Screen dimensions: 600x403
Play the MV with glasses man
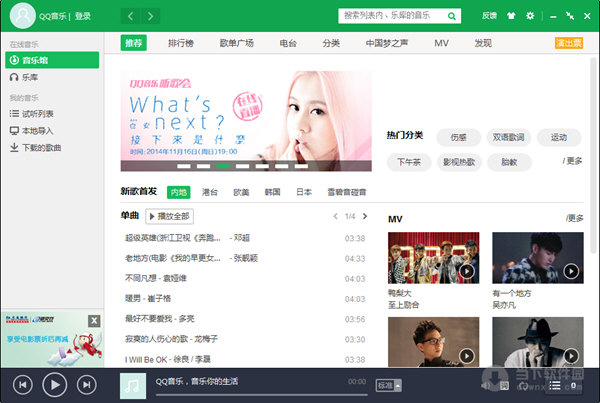point(434,342)
